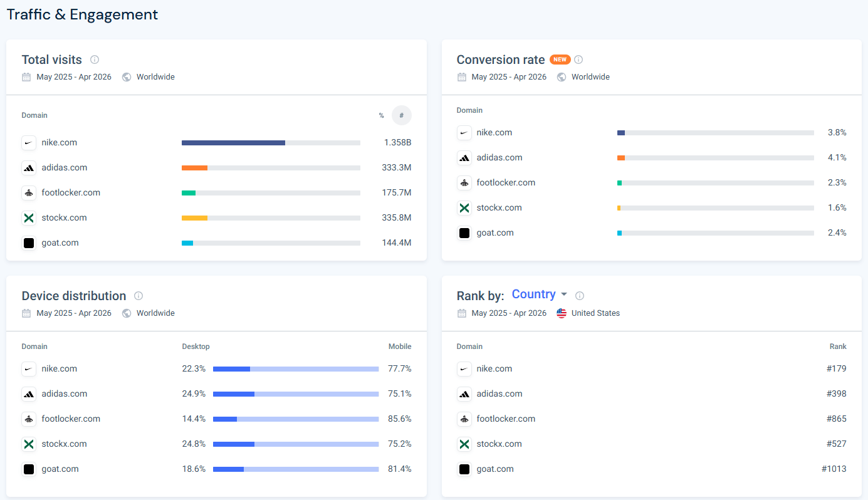Click Adidas logo in Total visits list
Image resolution: width=868 pixels, height=500 pixels.
pyautogui.click(x=29, y=168)
